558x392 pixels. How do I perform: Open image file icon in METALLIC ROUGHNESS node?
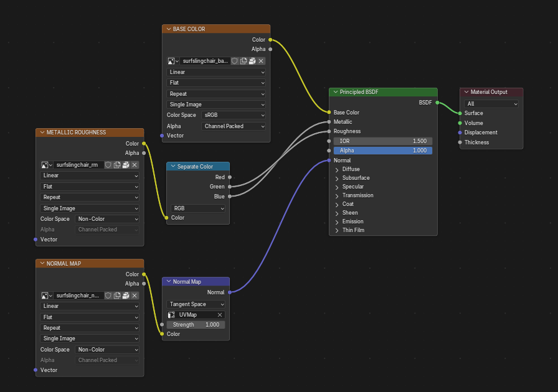(x=126, y=165)
